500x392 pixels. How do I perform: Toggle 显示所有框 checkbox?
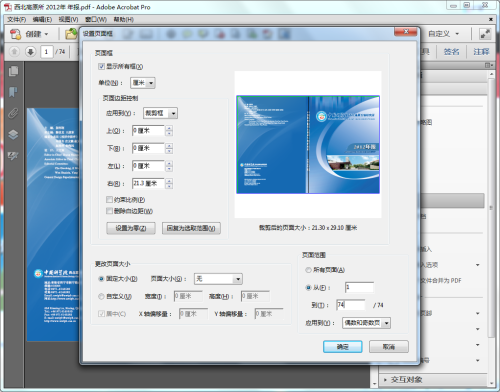(101, 67)
